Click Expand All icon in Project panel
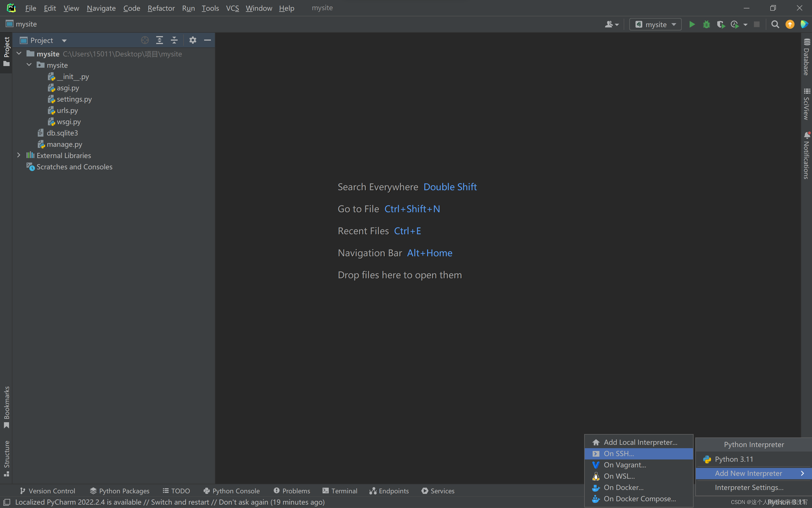The height and width of the screenshot is (508, 812). (159, 40)
